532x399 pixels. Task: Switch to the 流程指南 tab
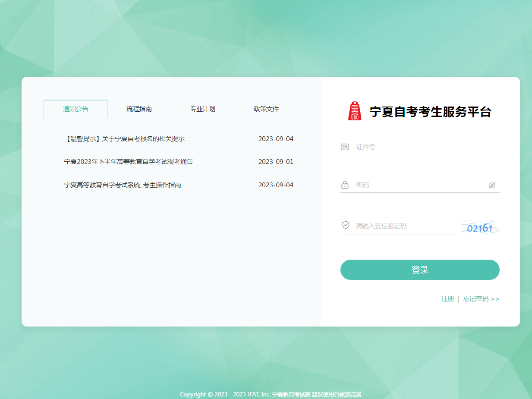(139, 109)
